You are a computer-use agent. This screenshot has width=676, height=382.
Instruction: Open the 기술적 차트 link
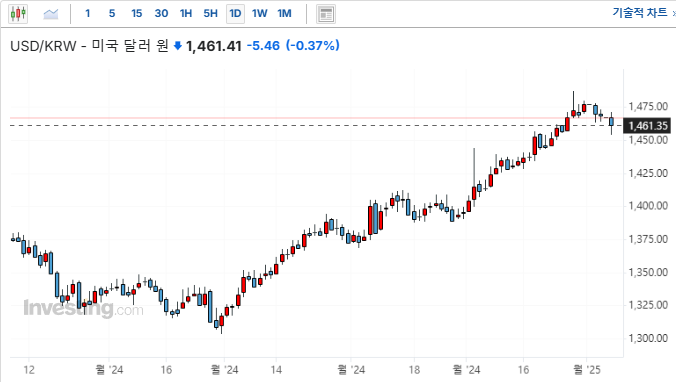(640, 13)
